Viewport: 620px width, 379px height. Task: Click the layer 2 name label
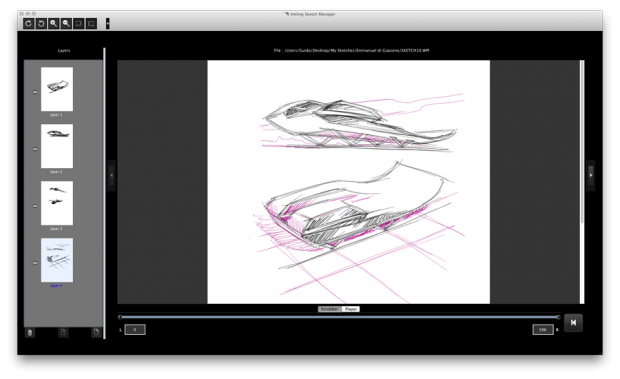click(56, 172)
